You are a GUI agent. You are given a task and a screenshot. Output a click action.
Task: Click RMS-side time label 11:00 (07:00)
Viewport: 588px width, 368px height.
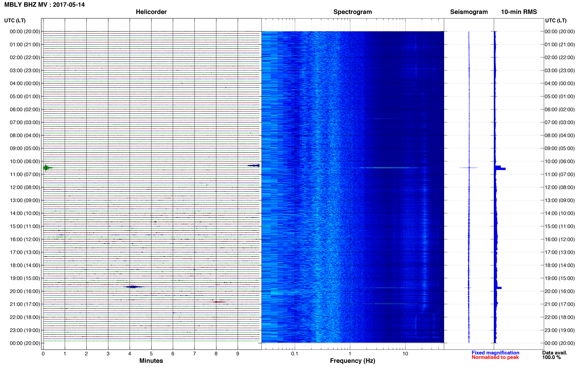click(560, 174)
